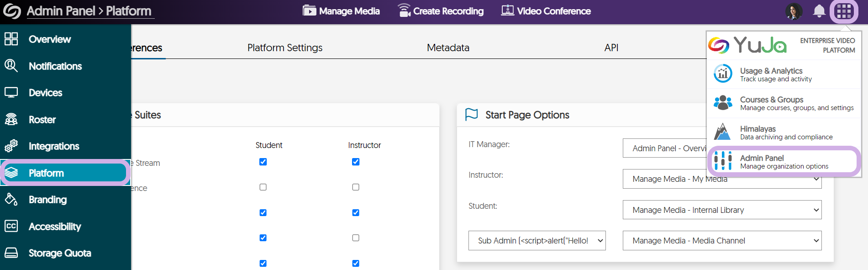Enable the unchecked Student checkbox in second row
868x270 pixels.
(263, 187)
